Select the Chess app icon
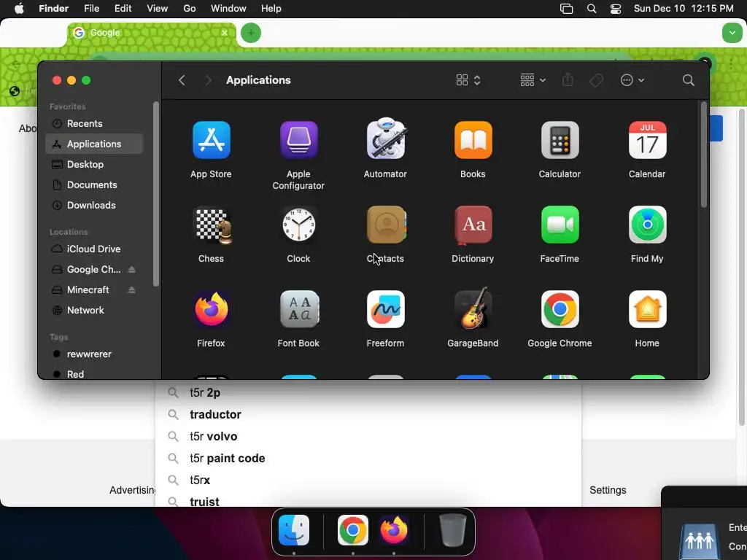The height and width of the screenshot is (560, 747). click(x=212, y=225)
